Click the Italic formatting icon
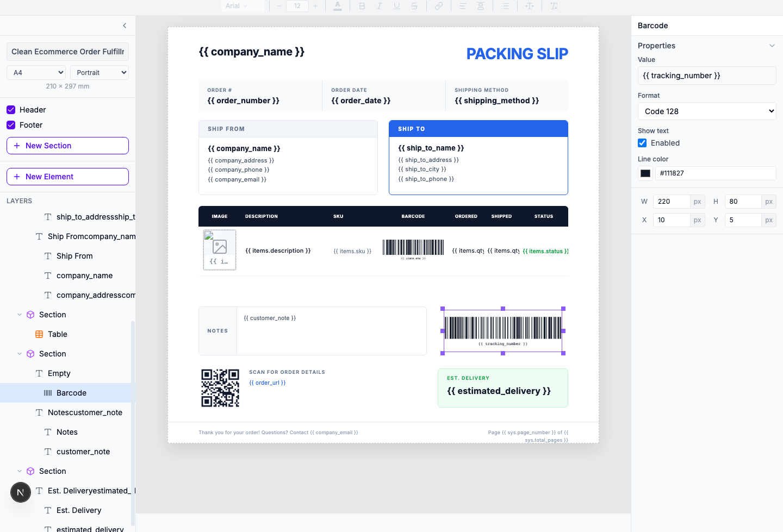The image size is (783, 532). (x=380, y=6)
